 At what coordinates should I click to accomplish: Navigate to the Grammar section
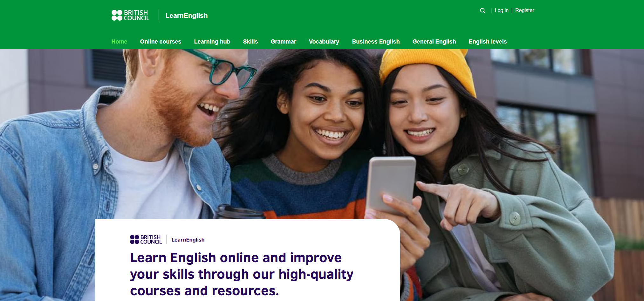click(x=283, y=42)
